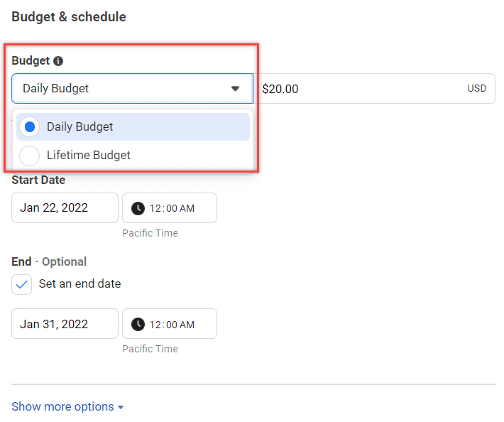Click the Budget info icon
The image size is (504, 422).
coord(58,61)
